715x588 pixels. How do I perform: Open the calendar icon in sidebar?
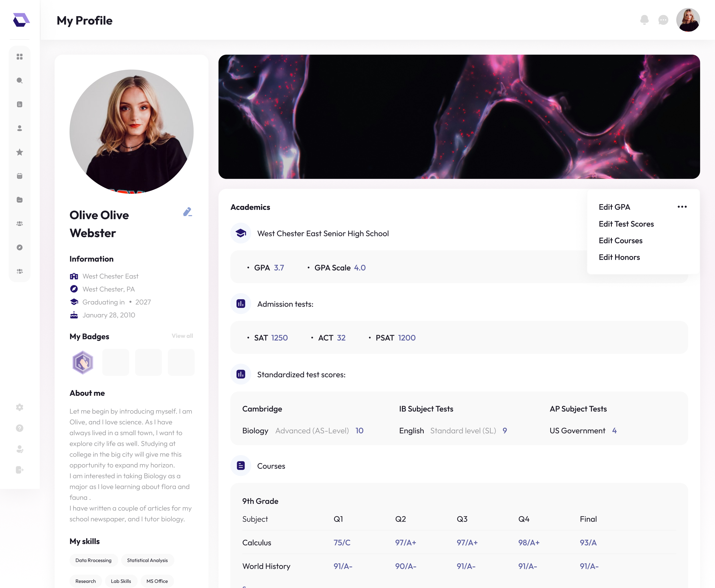20,176
